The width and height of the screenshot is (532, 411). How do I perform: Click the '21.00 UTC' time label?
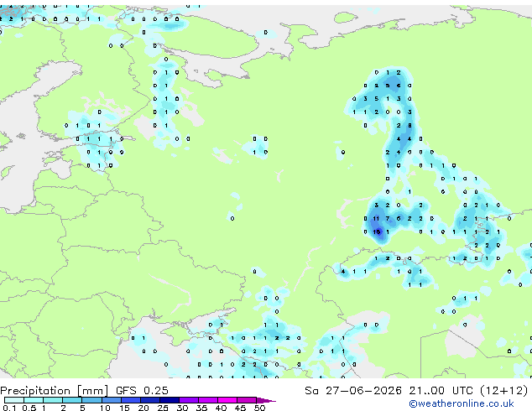click(x=441, y=390)
